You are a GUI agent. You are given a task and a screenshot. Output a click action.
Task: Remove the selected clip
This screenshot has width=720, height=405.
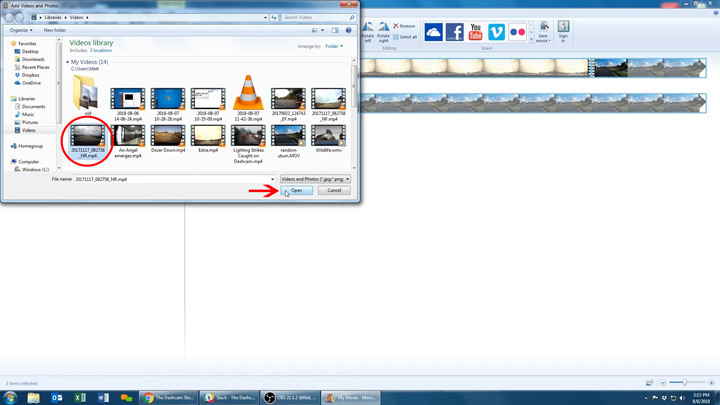pos(405,26)
